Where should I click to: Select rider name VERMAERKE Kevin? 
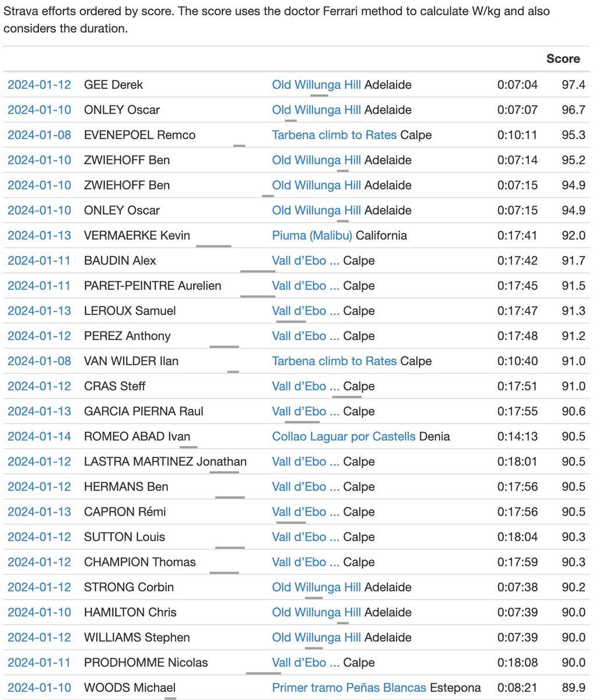click(x=137, y=235)
